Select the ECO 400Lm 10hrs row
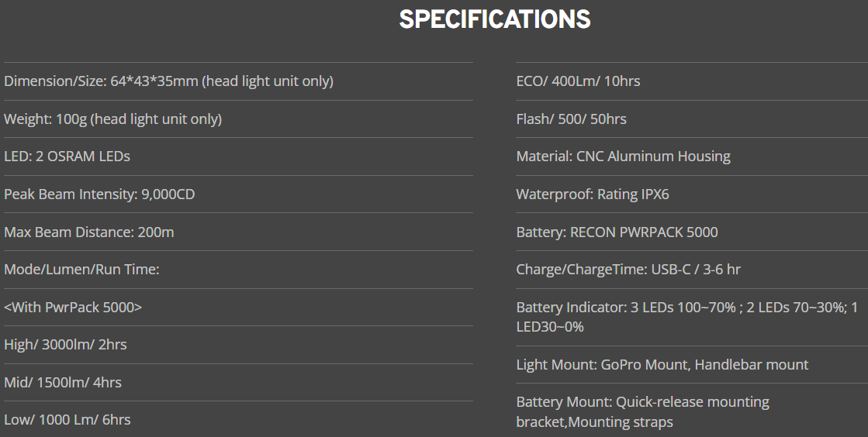Screen dimensions: 868x437 (x=578, y=81)
